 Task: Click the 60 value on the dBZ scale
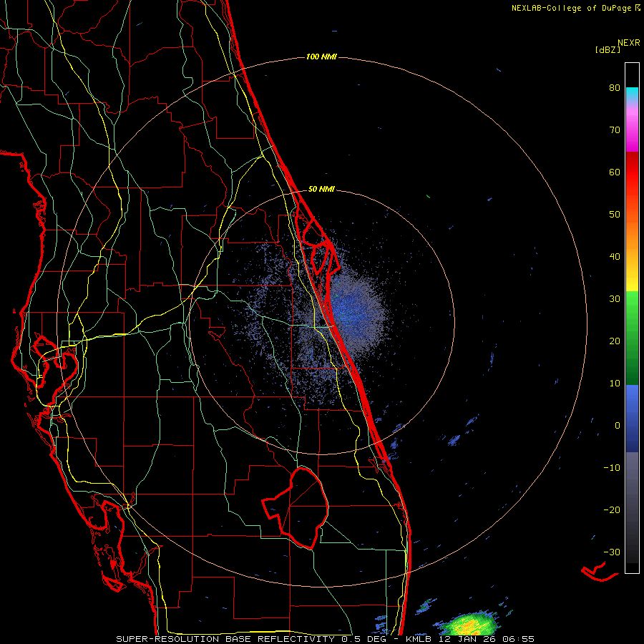point(615,172)
